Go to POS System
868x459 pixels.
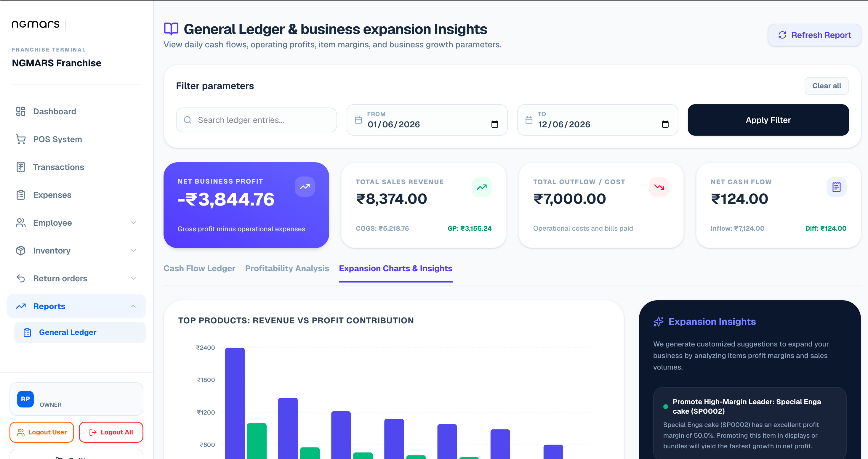pyautogui.click(x=76, y=139)
